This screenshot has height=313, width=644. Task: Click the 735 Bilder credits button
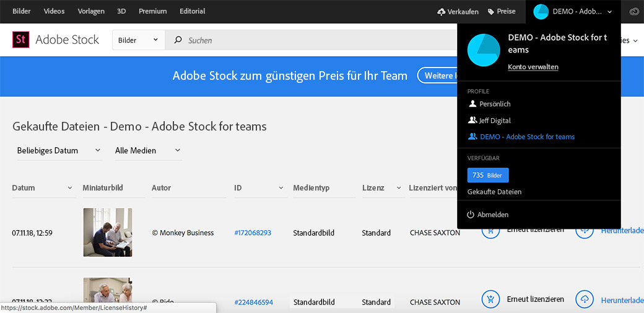point(487,175)
